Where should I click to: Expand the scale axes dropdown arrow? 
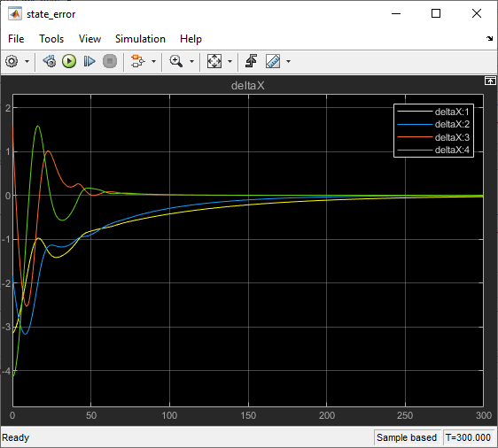(230, 62)
